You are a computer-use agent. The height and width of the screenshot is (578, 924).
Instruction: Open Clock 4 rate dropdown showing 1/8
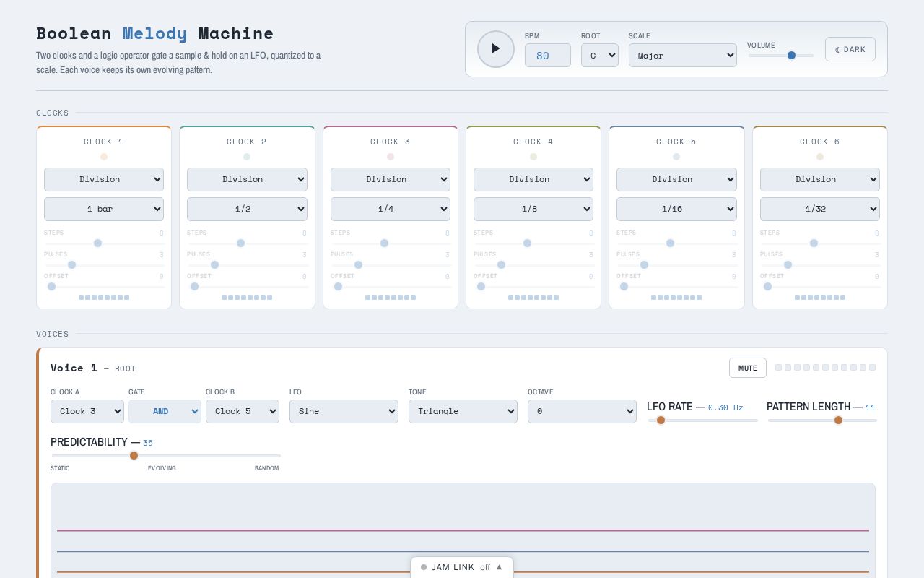click(x=533, y=209)
